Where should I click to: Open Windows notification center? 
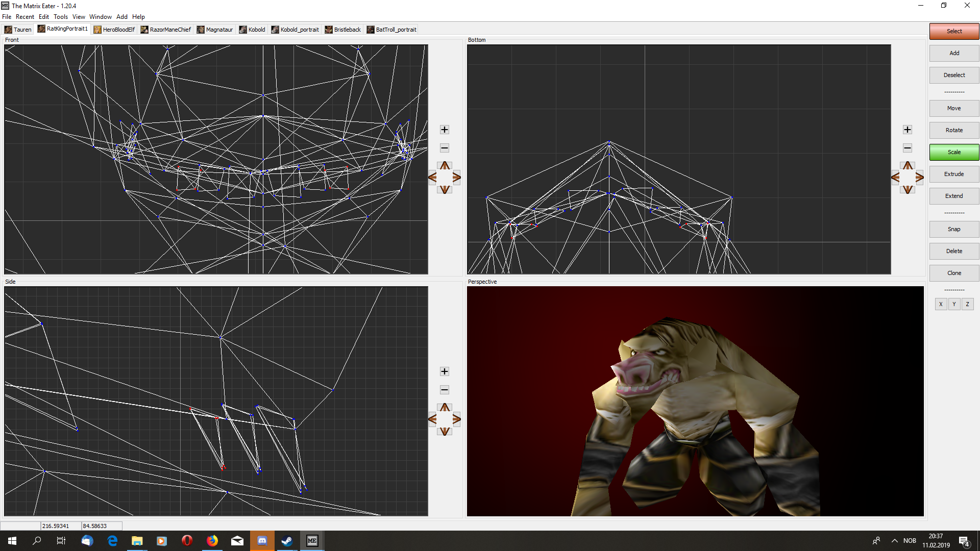[964, 541]
